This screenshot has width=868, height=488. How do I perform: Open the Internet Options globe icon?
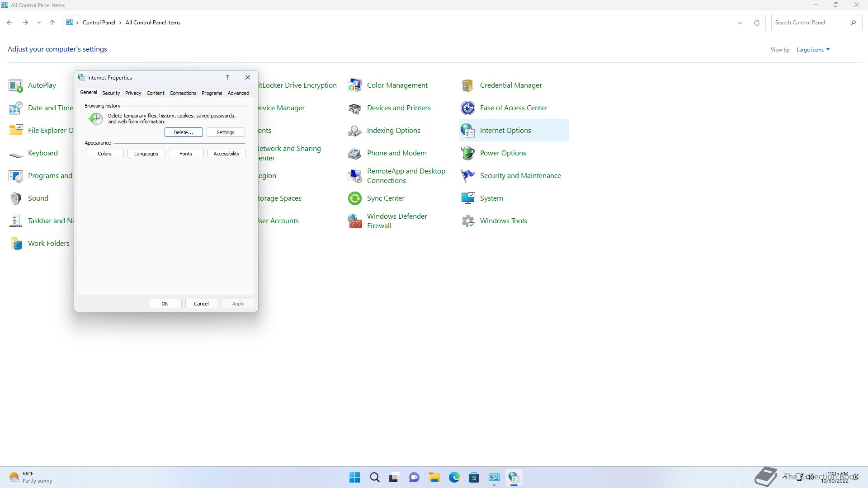468,131
